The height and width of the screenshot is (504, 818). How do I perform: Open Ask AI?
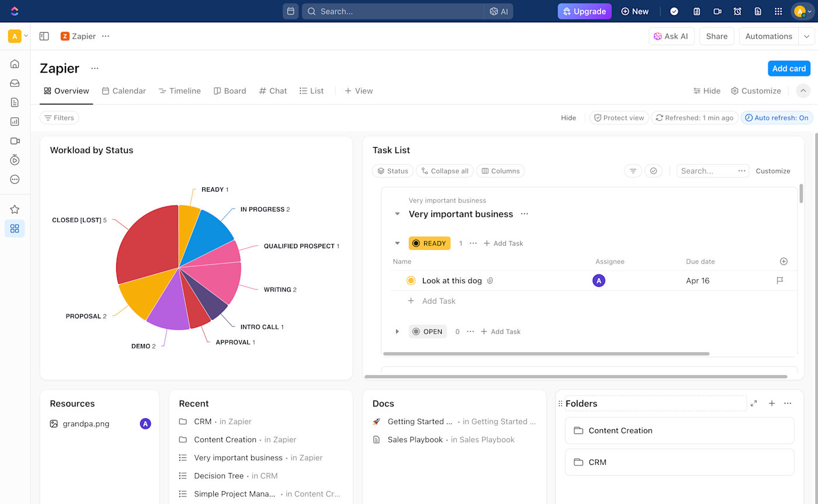(x=671, y=36)
